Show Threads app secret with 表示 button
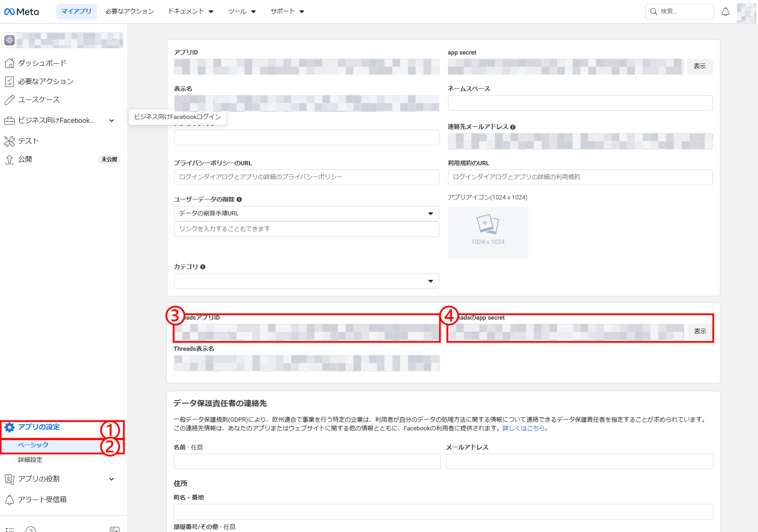758x532 pixels. tap(700, 332)
